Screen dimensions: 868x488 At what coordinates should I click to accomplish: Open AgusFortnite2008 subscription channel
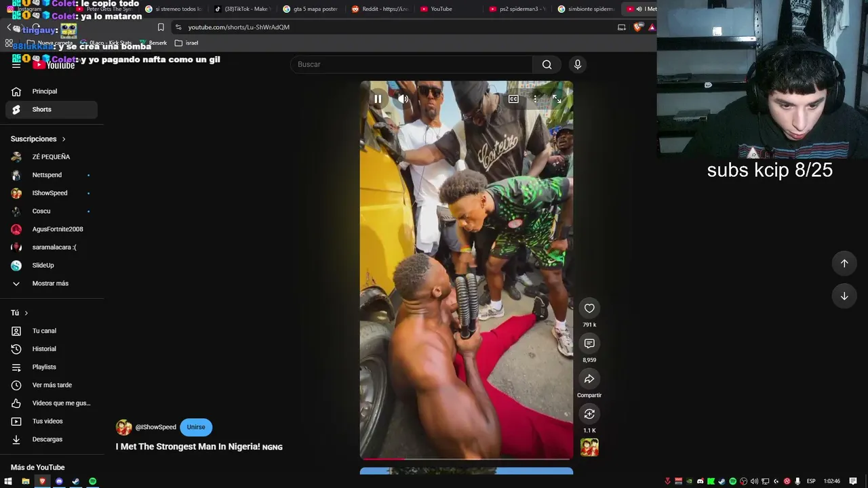pyautogui.click(x=52, y=229)
